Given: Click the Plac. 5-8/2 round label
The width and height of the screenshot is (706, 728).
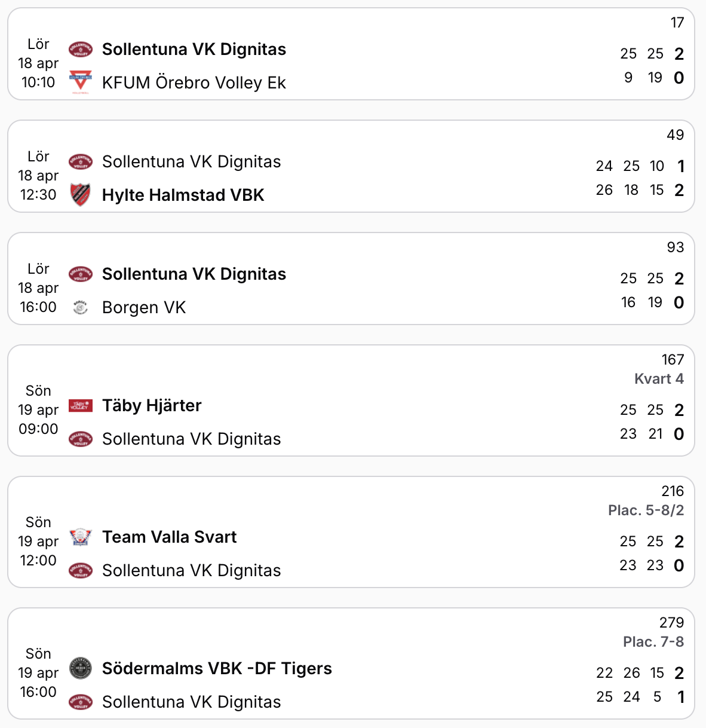Looking at the screenshot, I should coord(646,510).
